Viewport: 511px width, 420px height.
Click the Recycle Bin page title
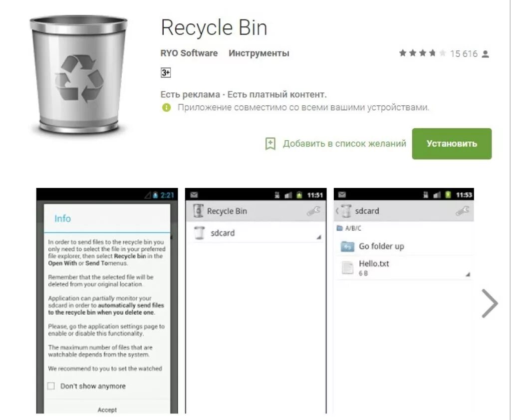(x=214, y=27)
